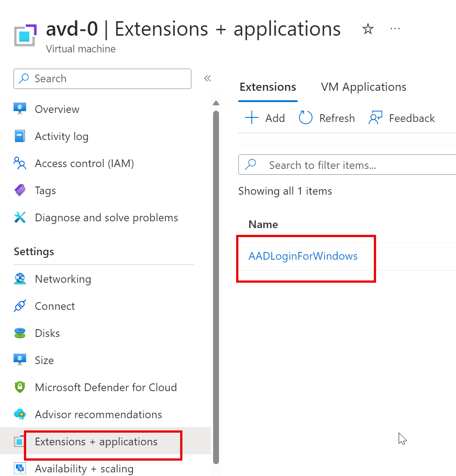Screen dimensions: 456x476
Task: Click the Defender shield icon
Action: tap(20, 387)
